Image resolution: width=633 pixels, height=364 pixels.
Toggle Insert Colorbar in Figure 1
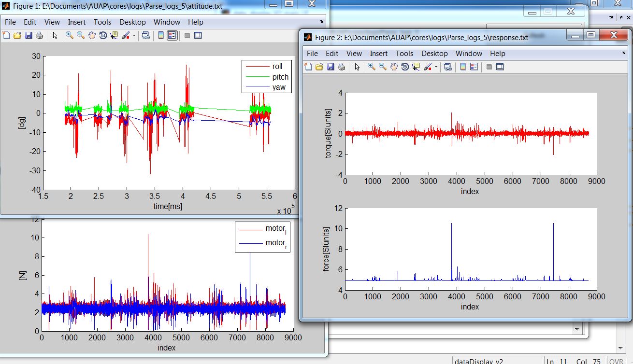coord(161,35)
